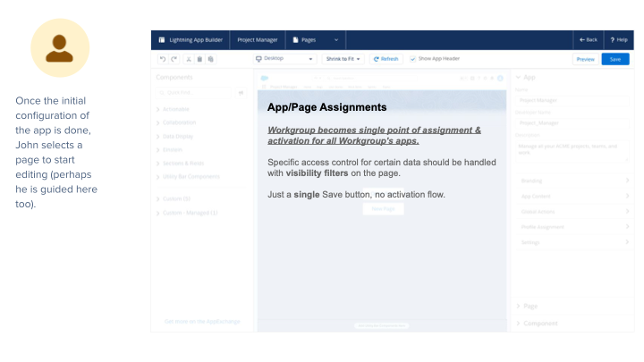Click the Help question mark icon

pos(613,40)
